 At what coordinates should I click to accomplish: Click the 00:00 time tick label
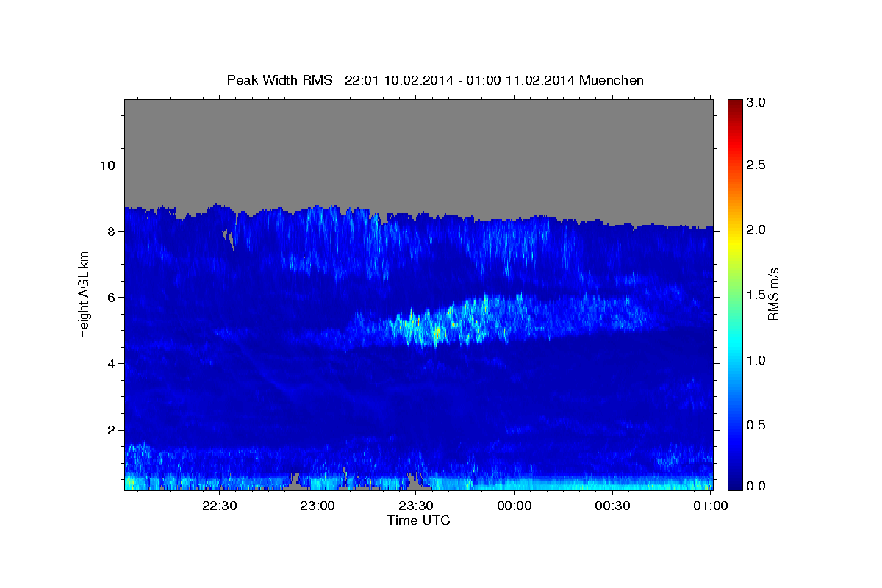click(x=514, y=506)
